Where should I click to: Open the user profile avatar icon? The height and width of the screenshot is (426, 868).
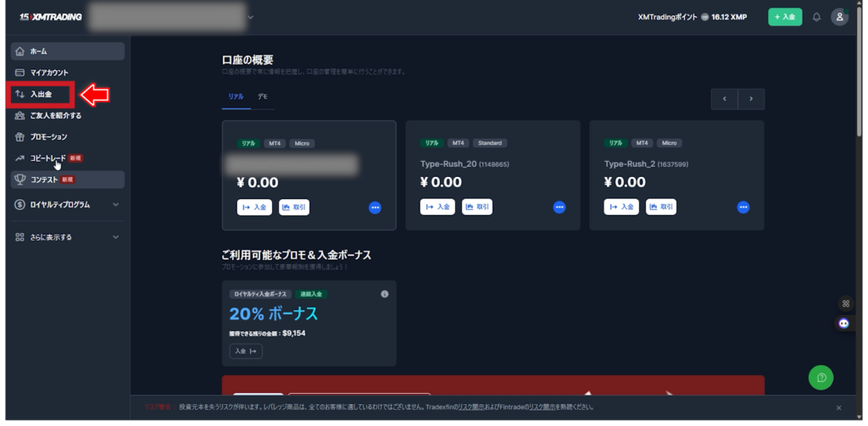click(839, 17)
